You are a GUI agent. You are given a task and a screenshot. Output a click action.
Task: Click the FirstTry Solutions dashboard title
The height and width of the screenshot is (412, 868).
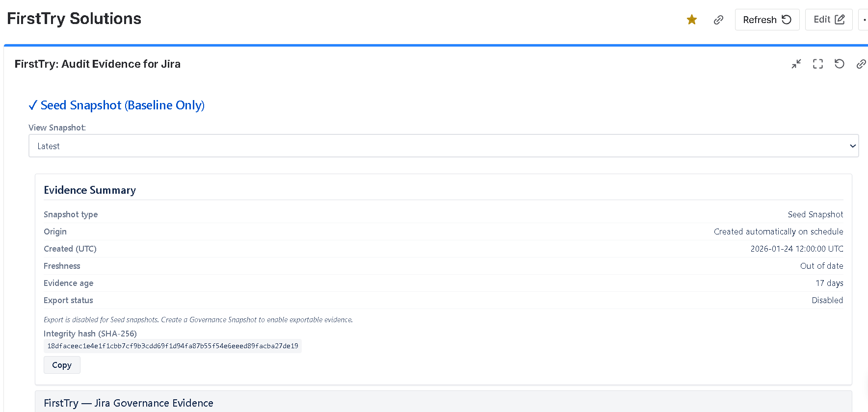point(74,19)
